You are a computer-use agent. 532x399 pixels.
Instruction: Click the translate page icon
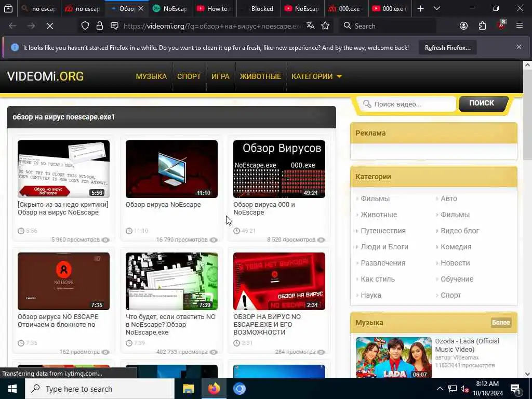[x=311, y=26]
